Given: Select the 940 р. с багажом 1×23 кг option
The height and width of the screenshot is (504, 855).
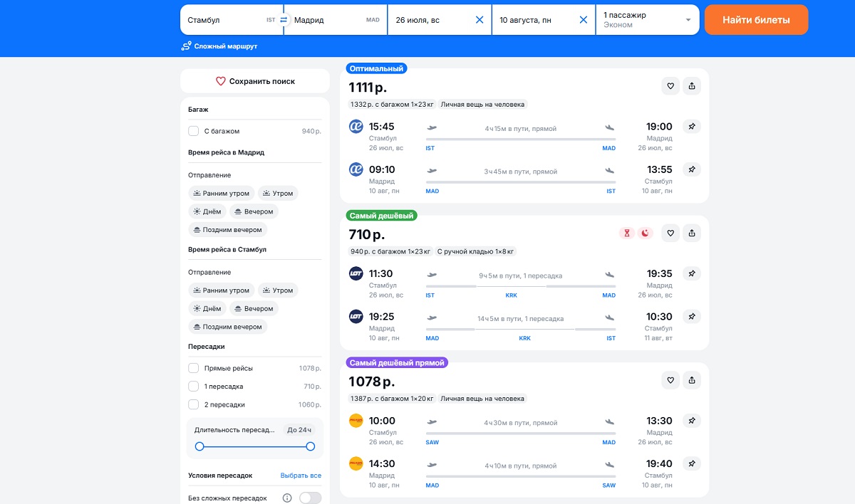Looking at the screenshot, I should (x=390, y=251).
